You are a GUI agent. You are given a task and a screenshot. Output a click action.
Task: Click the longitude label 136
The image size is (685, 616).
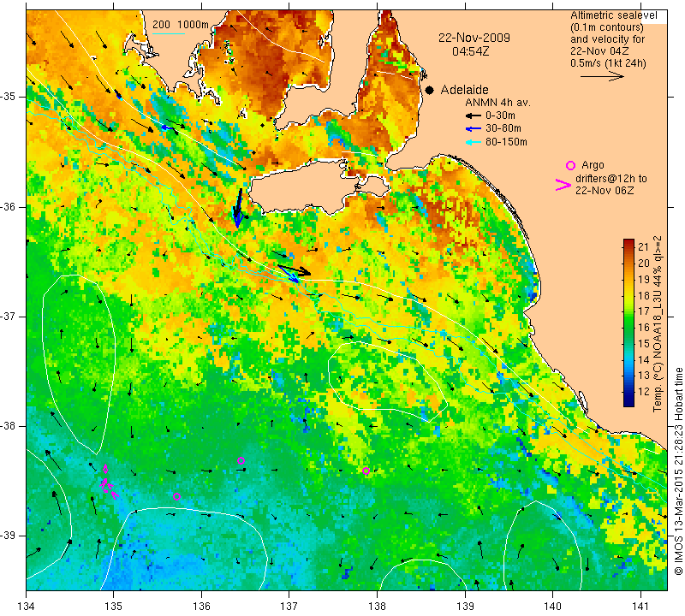[201, 607]
